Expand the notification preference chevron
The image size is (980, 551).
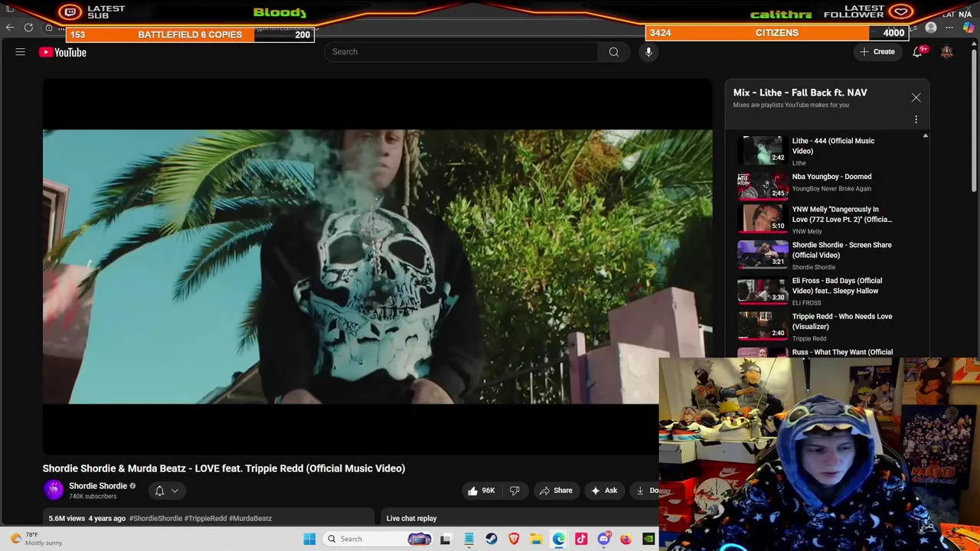tap(175, 491)
